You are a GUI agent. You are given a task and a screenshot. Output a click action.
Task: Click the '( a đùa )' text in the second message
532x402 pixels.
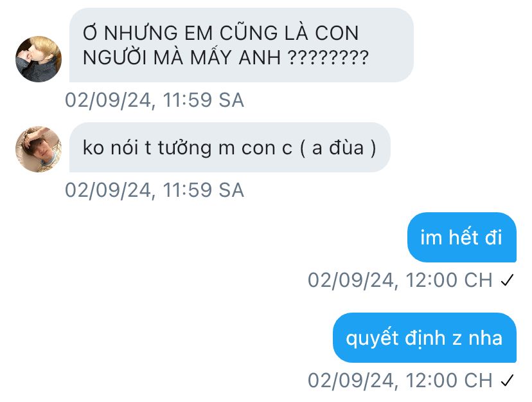click(338, 148)
